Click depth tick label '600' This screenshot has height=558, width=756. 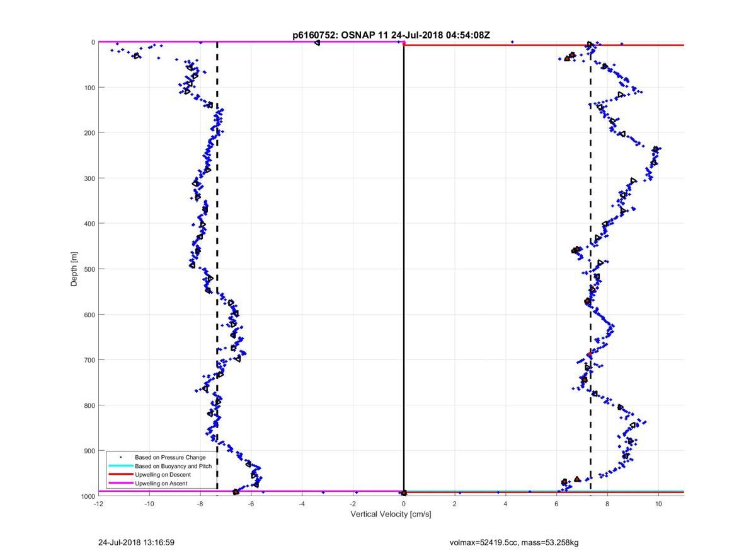tap(89, 314)
